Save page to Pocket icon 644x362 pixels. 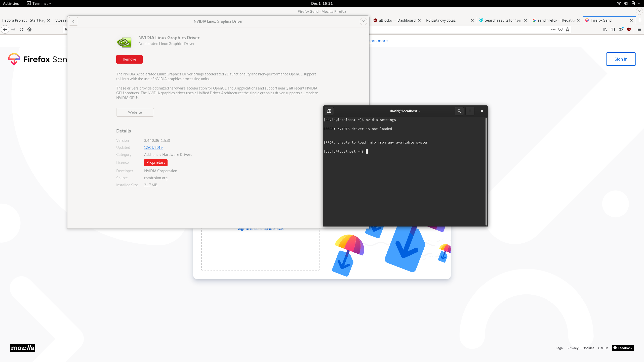[560, 29]
